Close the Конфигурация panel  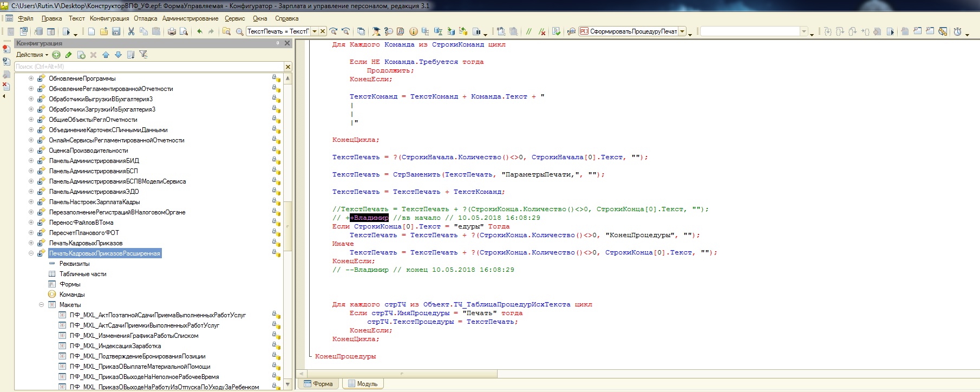coord(288,43)
